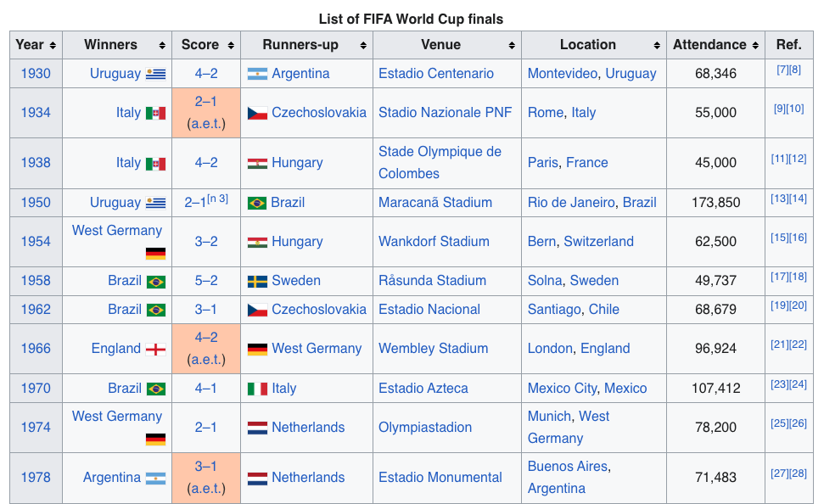Open the 1954 year link
The width and height of the screenshot is (824, 504).
(36, 242)
